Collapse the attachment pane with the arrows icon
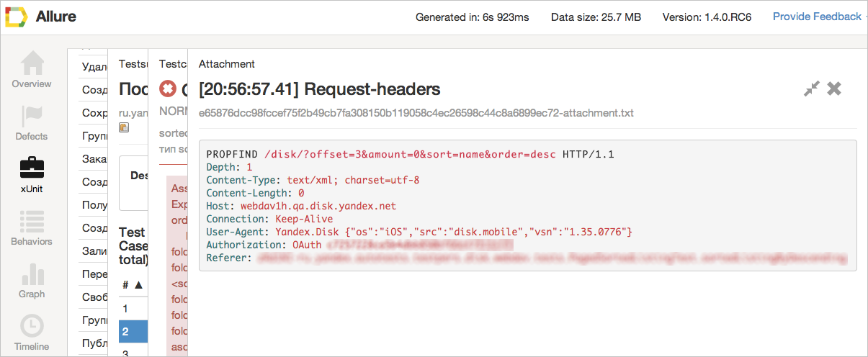This screenshot has height=357, width=868. (x=812, y=89)
